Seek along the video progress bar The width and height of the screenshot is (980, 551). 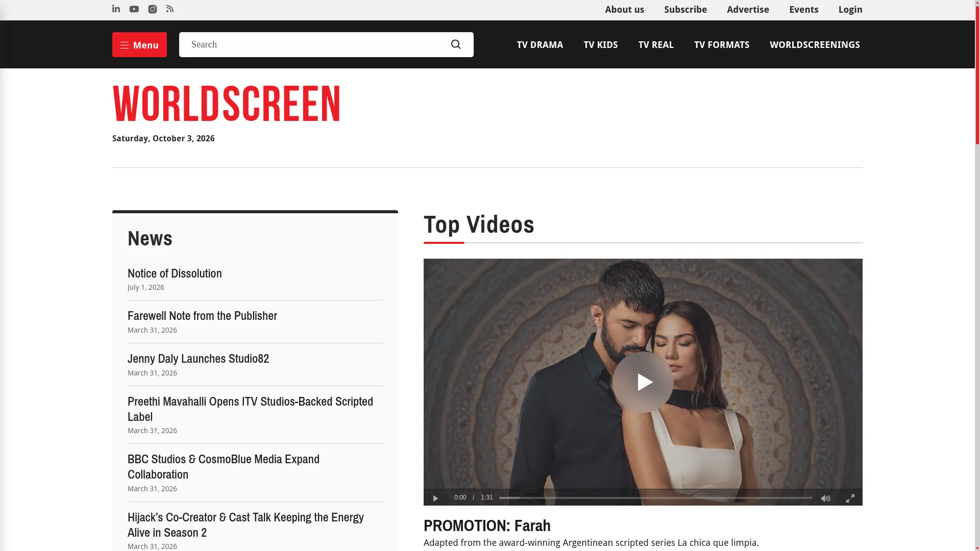655,498
